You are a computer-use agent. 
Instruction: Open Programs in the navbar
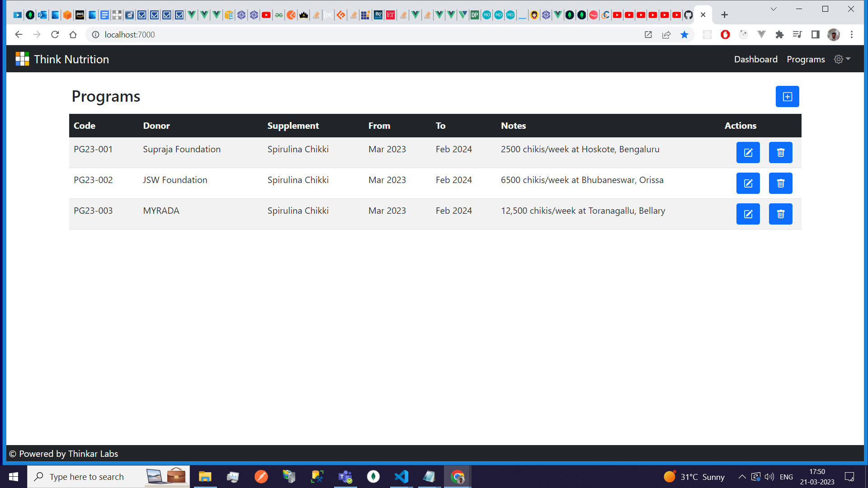(806, 59)
